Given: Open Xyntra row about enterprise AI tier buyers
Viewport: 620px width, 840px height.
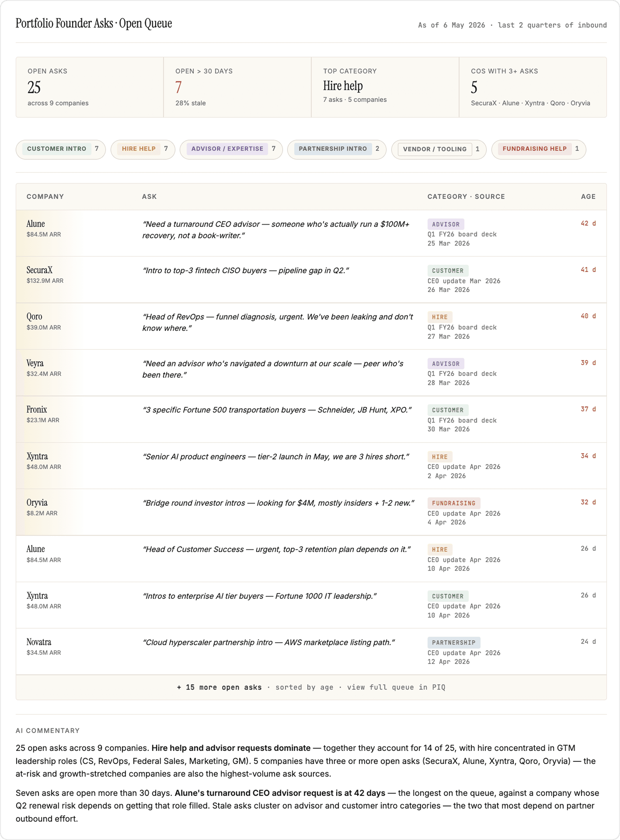Looking at the screenshot, I should coord(311,605).
